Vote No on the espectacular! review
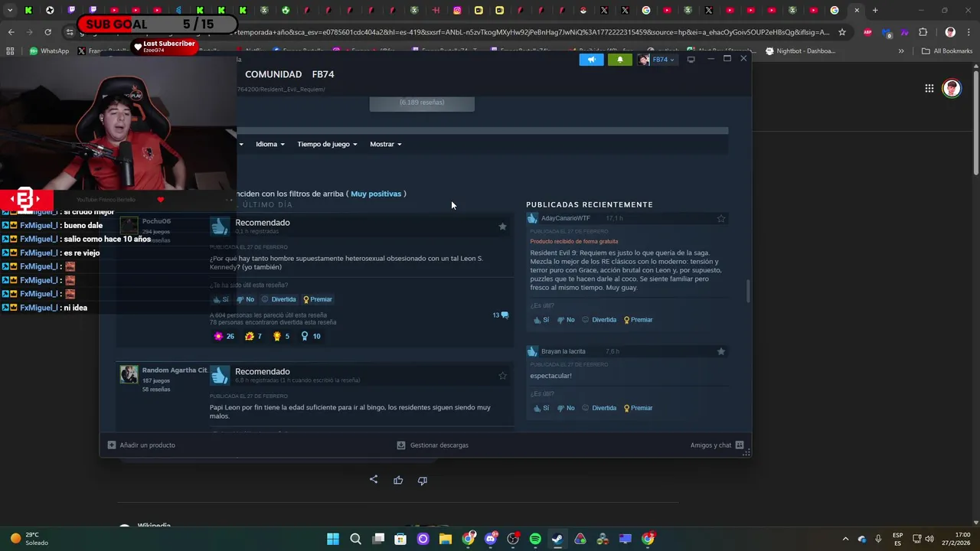Screen dimensions: 980x551 click(x=566, y=408)
